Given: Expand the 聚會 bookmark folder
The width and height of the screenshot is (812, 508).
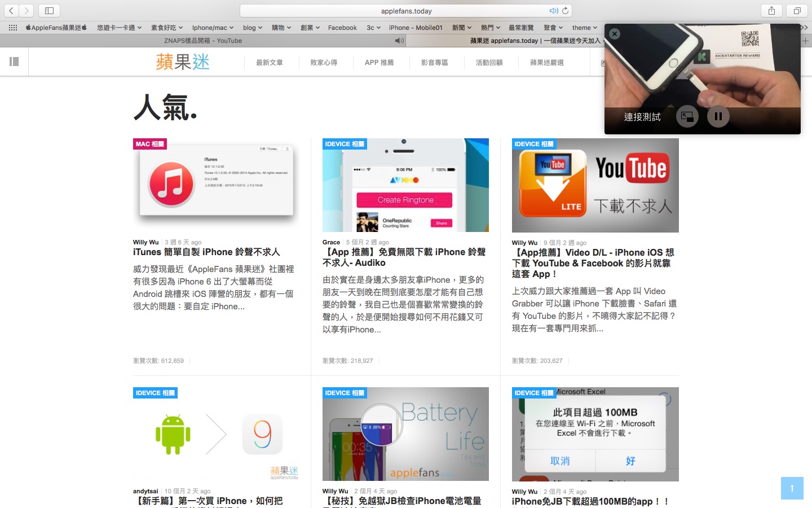Looking at the screenshot, I should pos(553,28).
